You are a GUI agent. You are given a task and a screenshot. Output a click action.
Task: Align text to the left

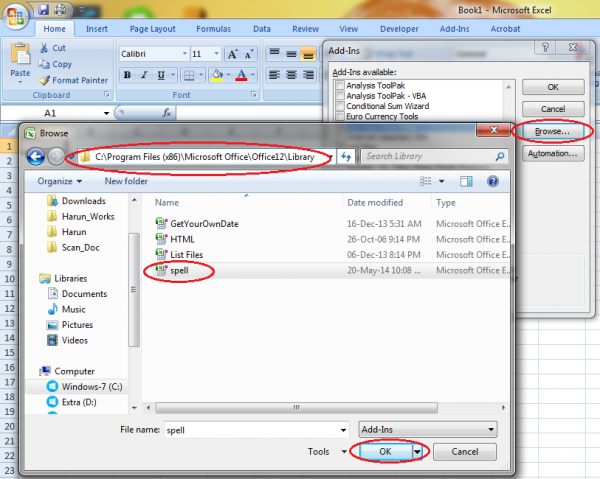coord(274,75)
